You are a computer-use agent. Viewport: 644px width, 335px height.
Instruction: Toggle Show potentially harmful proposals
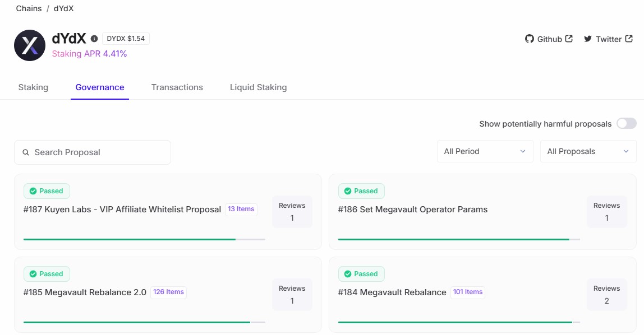pyautogui.click(x=627, y=123)
